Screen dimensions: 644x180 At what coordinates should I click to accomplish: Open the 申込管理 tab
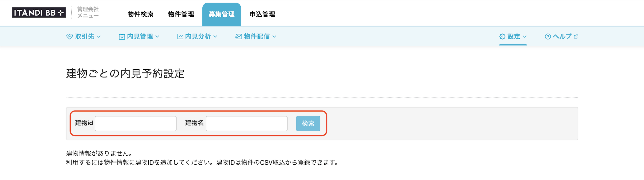[x=262, y=14]
